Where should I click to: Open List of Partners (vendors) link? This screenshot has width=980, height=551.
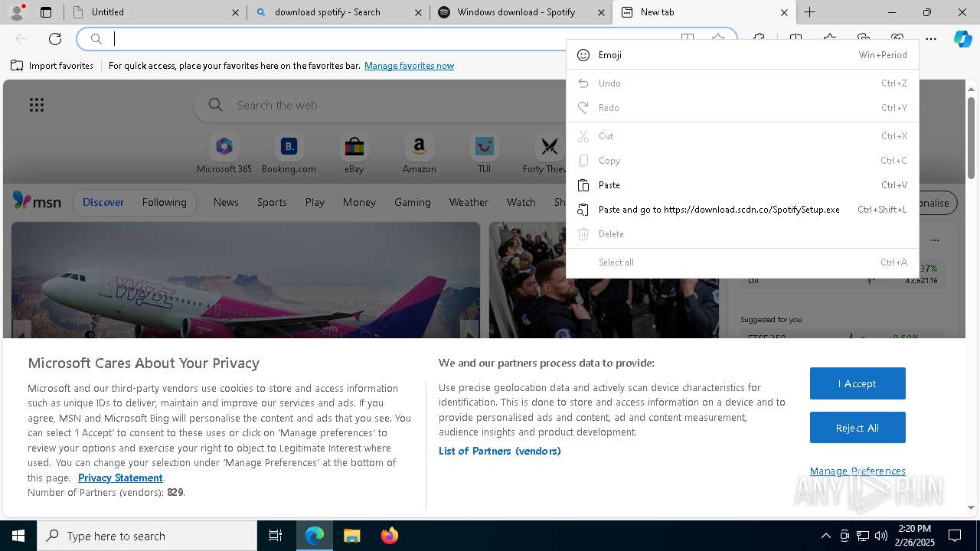click(499, 451)
